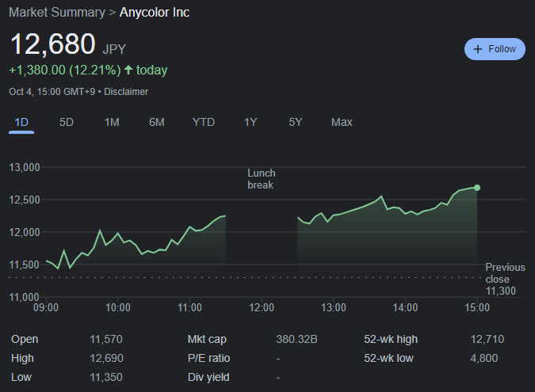Open the Disclaimer link
Image resolution: width=535 pixels, height=392 pixels.
tap(126, 92)
